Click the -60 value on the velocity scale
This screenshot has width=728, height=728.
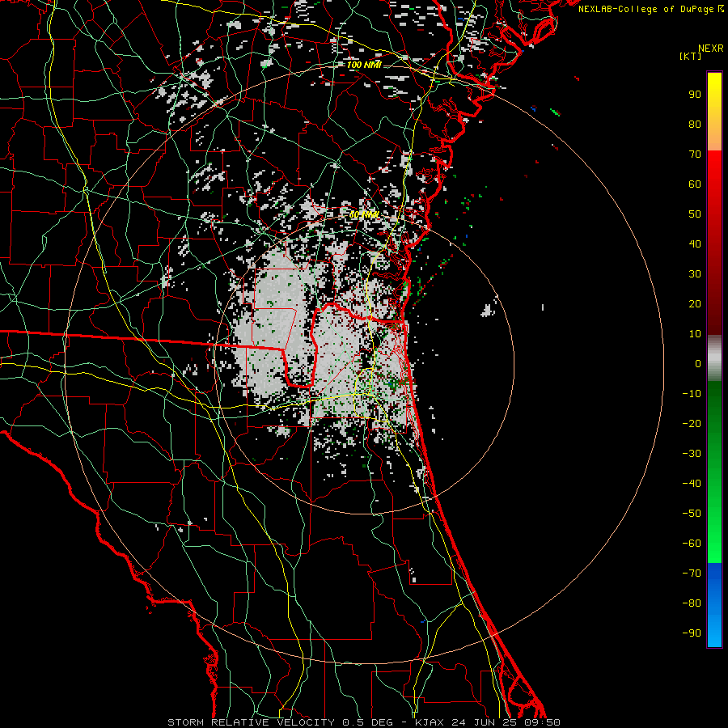[692, 544]
